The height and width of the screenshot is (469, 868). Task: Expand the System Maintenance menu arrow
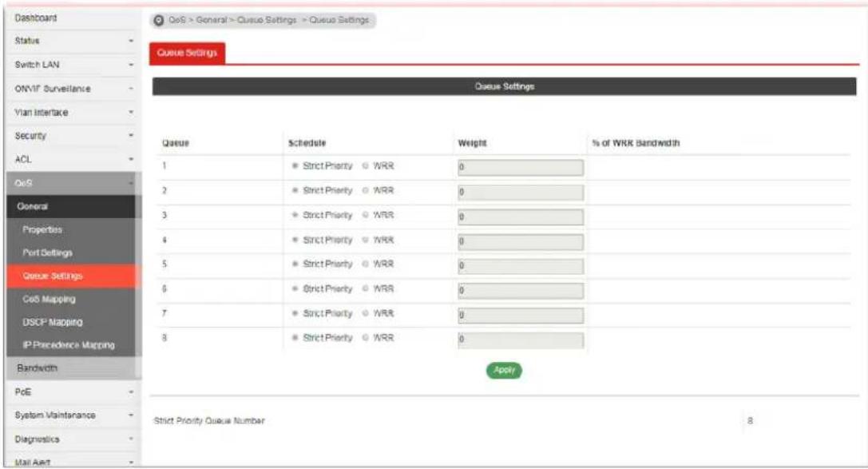tap(131, 415)
